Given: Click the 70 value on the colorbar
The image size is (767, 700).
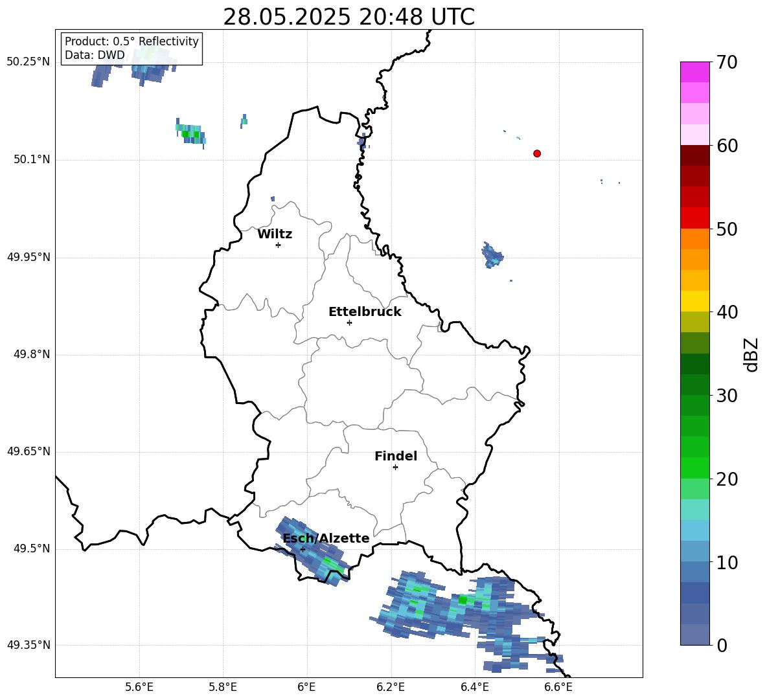Looking at the screenshot, I should [727, 62].
